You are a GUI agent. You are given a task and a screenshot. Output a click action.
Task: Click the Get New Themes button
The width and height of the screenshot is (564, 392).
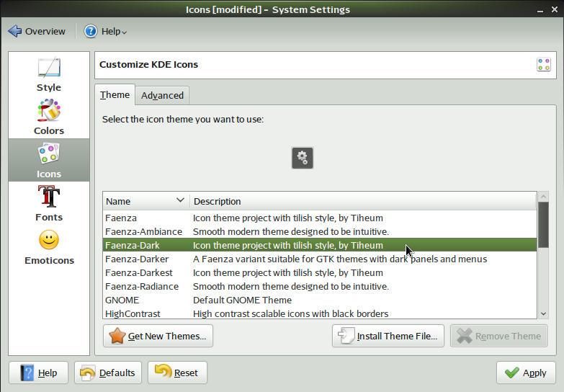coord(158,336)
